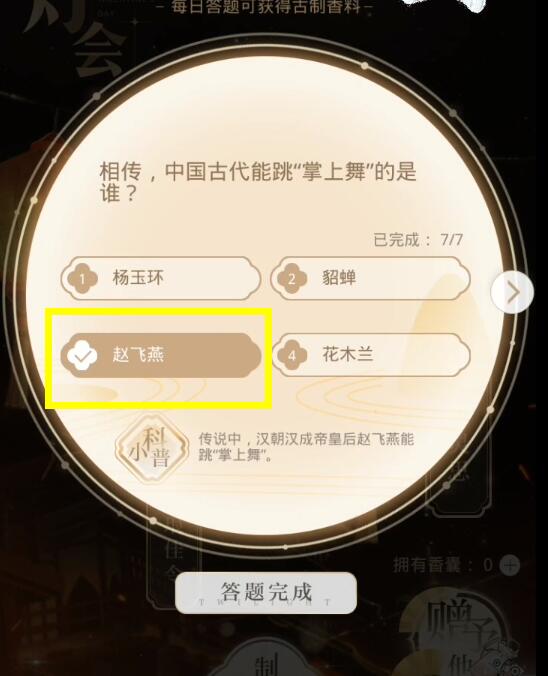Click the 拥有香囊 count label
Viewport: 548px width, 676px height.
tap(443, 565)
